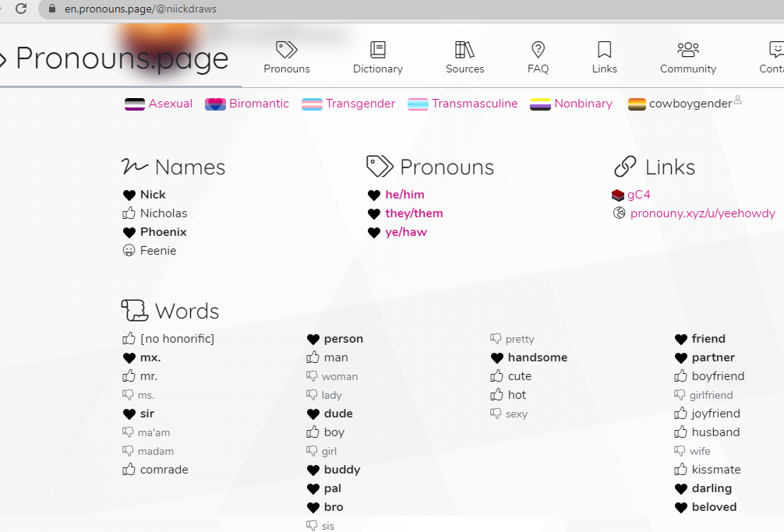Click the Transmasculine flag link

(475, 104)
